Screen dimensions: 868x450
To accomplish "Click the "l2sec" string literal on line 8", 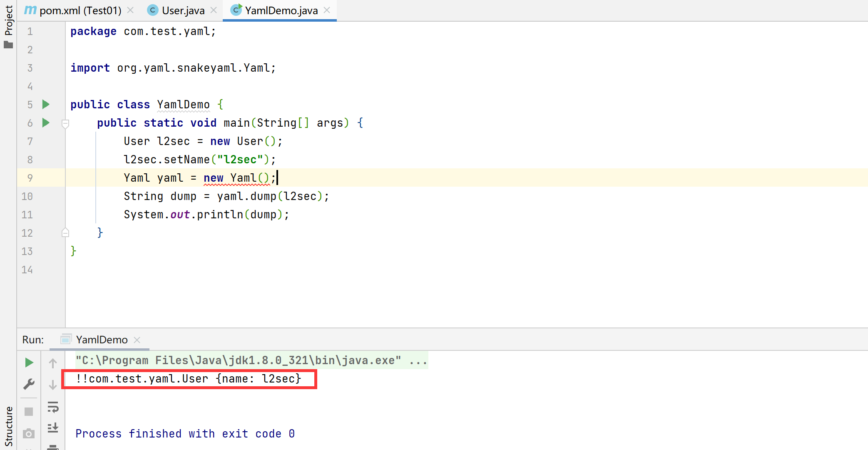I will 240,160.
